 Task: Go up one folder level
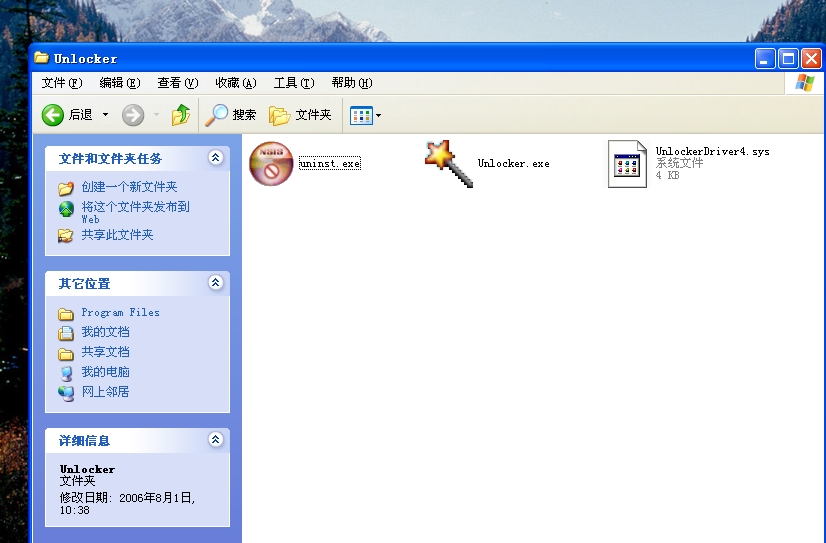[x=181, y=114]
